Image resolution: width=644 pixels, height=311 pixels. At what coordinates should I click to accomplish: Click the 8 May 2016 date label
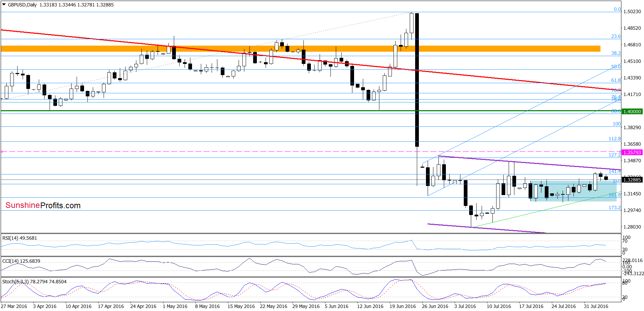tap(207, 306)
